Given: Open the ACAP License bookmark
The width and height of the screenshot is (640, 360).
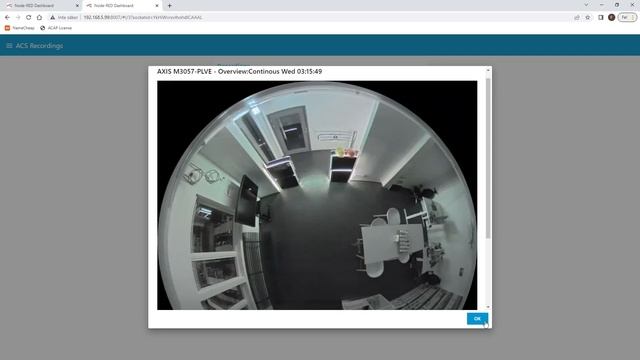Looking at the screenshot, I should pyautogui.click(x=56, y=28).
